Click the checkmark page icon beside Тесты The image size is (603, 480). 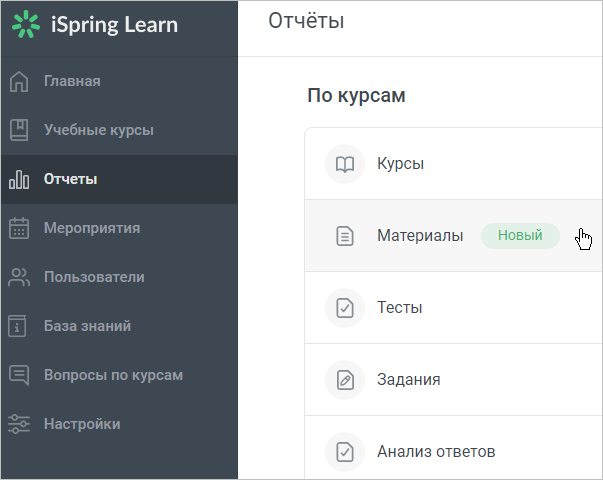coord(345,308)
